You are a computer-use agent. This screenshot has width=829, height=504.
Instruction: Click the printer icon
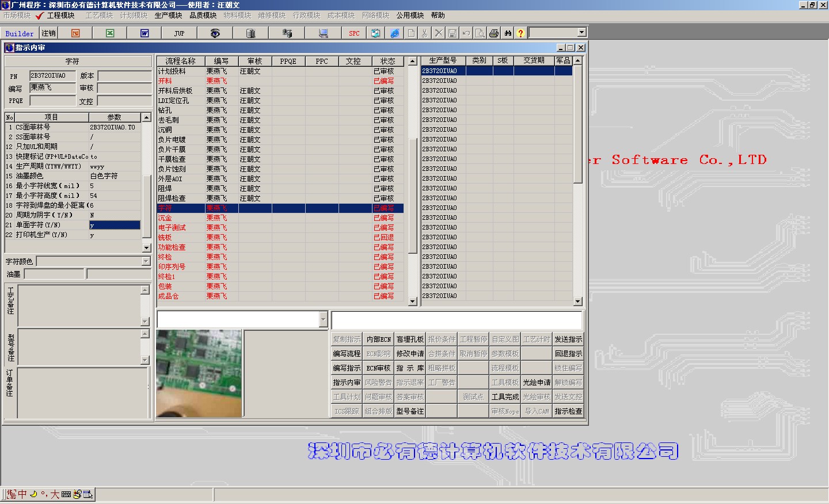(x=493, y=33)
